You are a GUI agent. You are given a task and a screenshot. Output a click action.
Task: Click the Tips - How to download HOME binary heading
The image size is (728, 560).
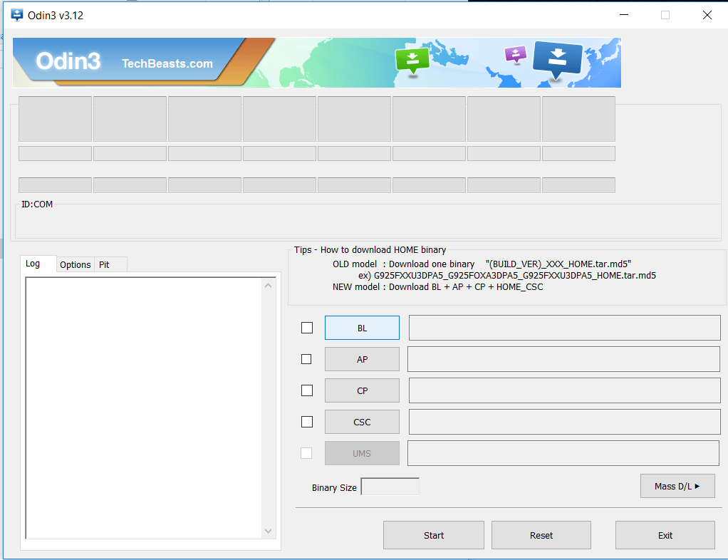coord(370,250)
